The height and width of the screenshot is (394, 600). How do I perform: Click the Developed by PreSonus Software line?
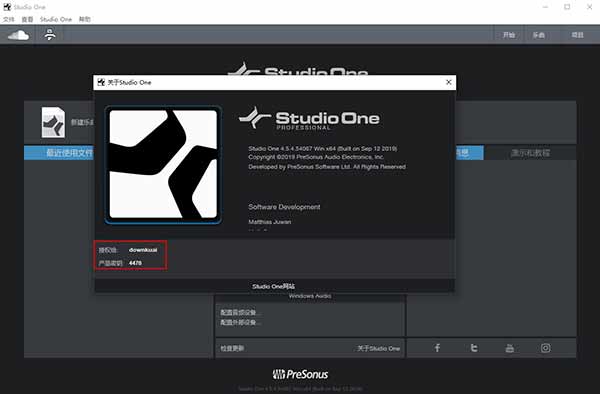pos(327,167)
